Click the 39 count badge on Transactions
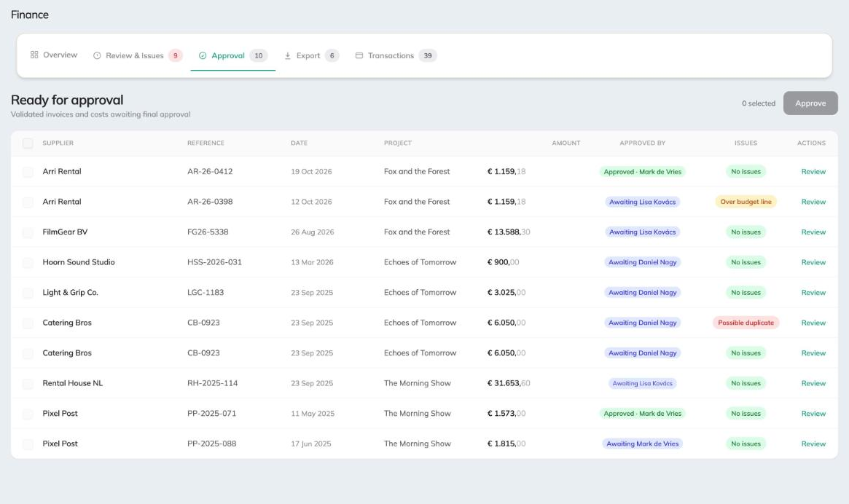The width and height of the screenshot is (849, 504). click(x=428, y=55)
